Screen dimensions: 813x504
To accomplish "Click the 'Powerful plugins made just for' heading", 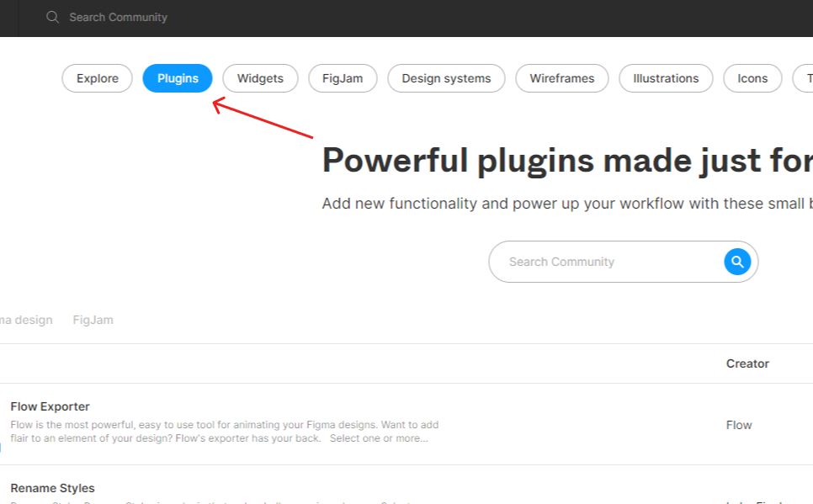I will [567, 160].
